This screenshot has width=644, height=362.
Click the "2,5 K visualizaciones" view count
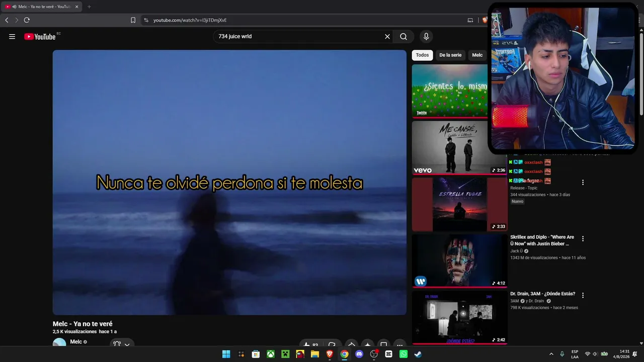click(x=74, y=332)
